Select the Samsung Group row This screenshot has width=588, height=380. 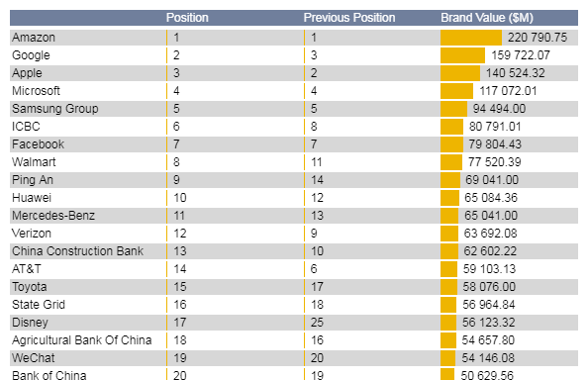(294, 109)
